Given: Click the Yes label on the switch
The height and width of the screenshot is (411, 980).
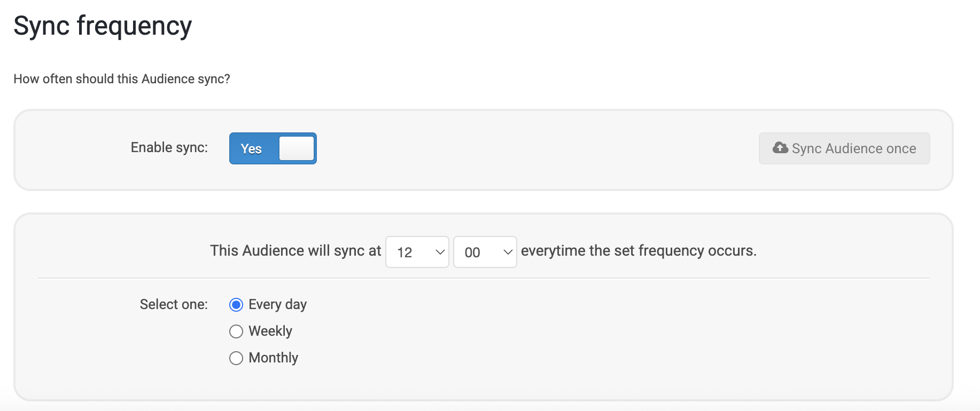Looking at the screenshot, I should point(251,149).
